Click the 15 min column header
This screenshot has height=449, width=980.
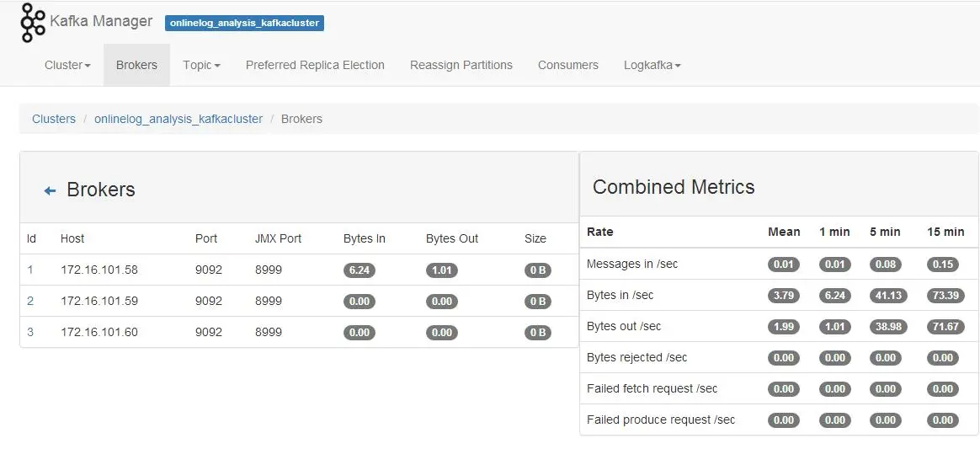coord(945,232)
